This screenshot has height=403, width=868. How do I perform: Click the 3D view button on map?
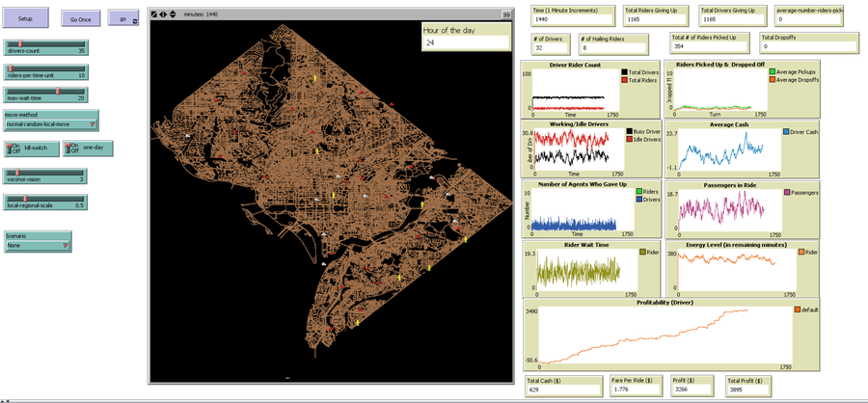point(505,15)
